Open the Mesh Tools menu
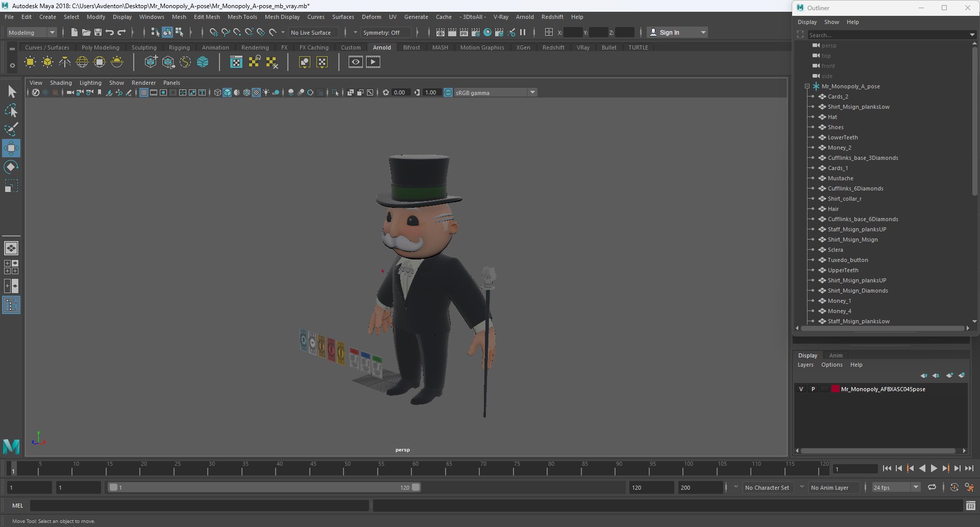980x527 pixels. [x=242, y=17]
